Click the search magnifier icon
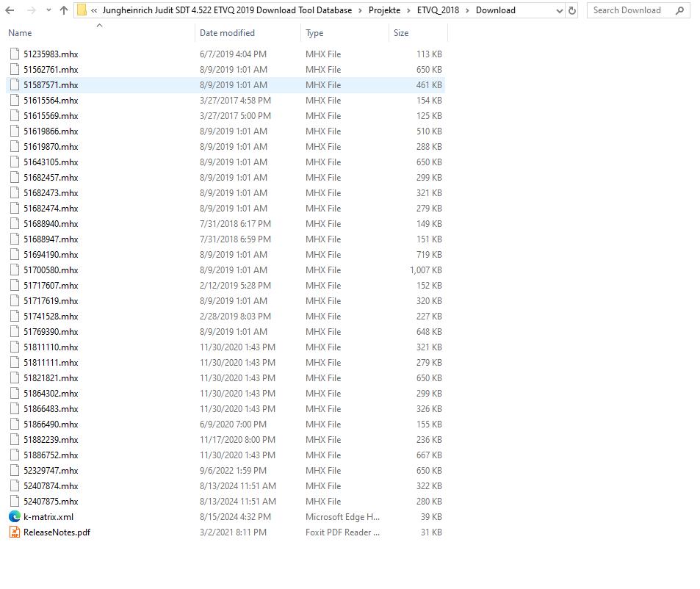Screen dimensions: 700x589 pos(680,10)
